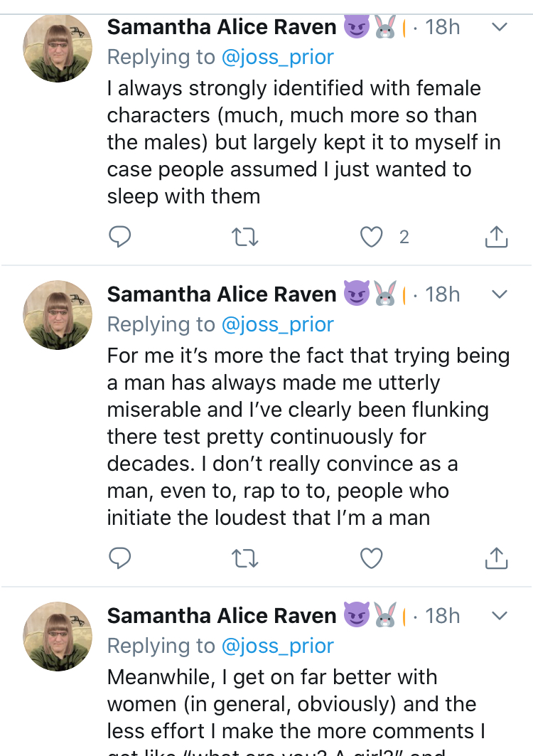The height and width of the screenshot is (756, 533).
Task: Reply to the 'flunking' tweet
Action: 119,558
